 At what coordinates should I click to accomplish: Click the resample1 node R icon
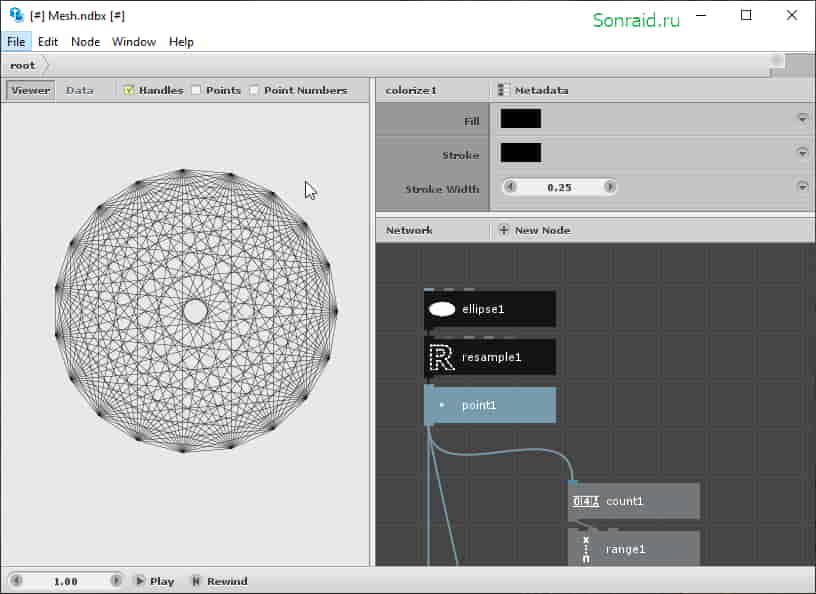pos(442,357)
